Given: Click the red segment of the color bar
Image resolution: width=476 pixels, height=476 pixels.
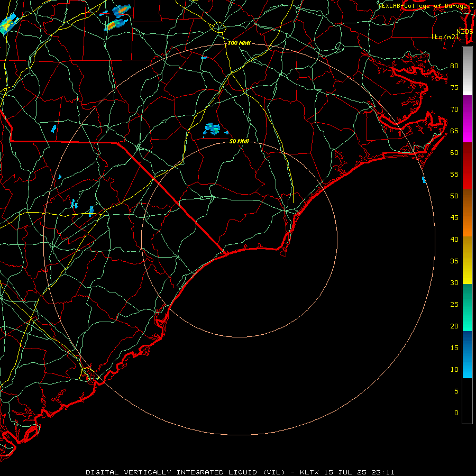Looking at the screenshot, I should pos(467,166).
